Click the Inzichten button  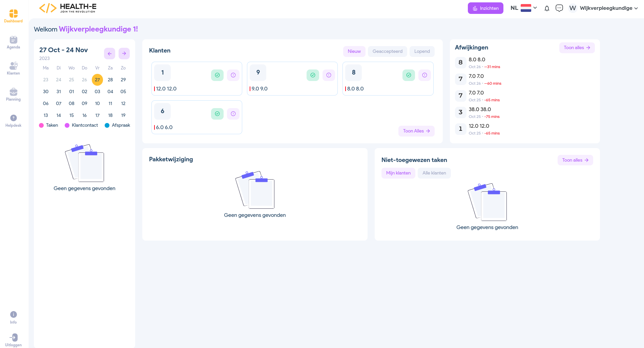(485, 8)
